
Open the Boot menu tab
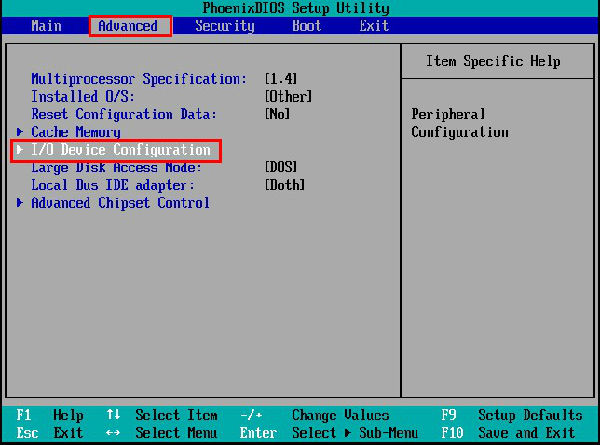[307, 26]
